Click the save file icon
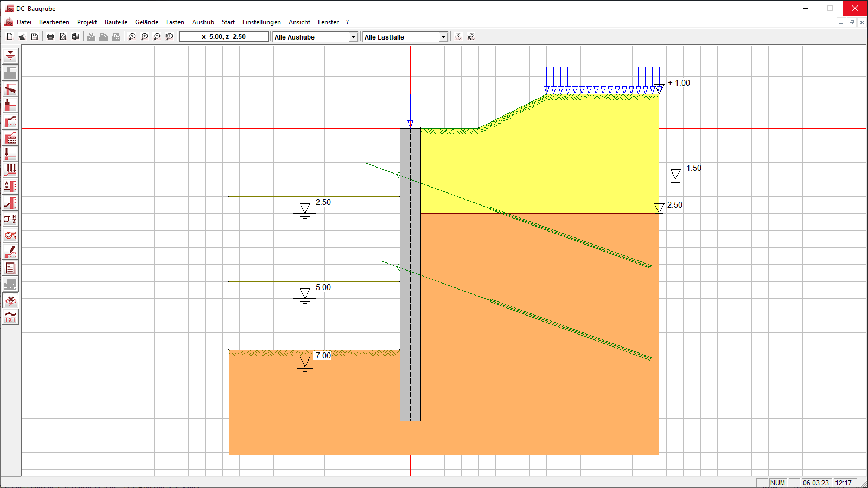Viewport: 868px width, 488px height. [x=35, y=37]
